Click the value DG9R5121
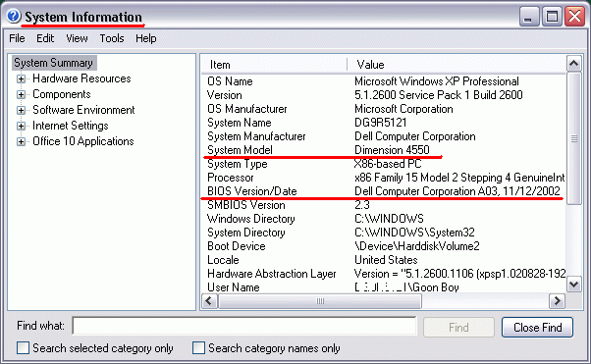 tap(381, 123)
